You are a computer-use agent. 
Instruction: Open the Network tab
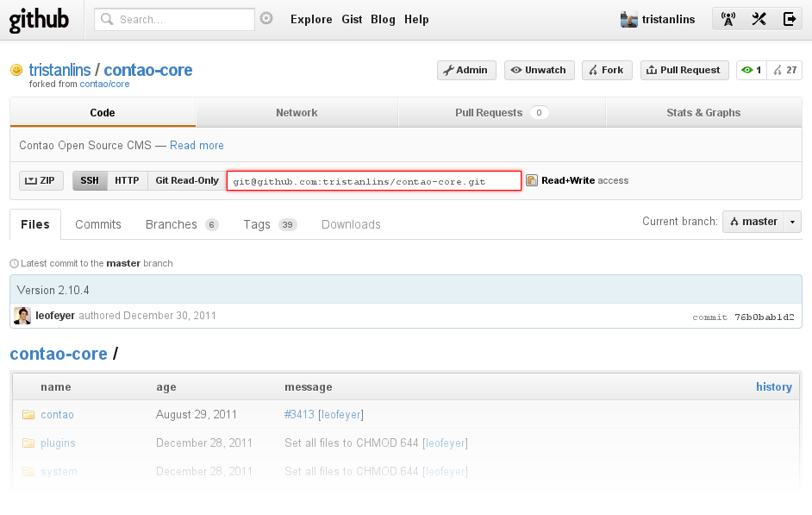pyautogui.click(x=297, y=113)
